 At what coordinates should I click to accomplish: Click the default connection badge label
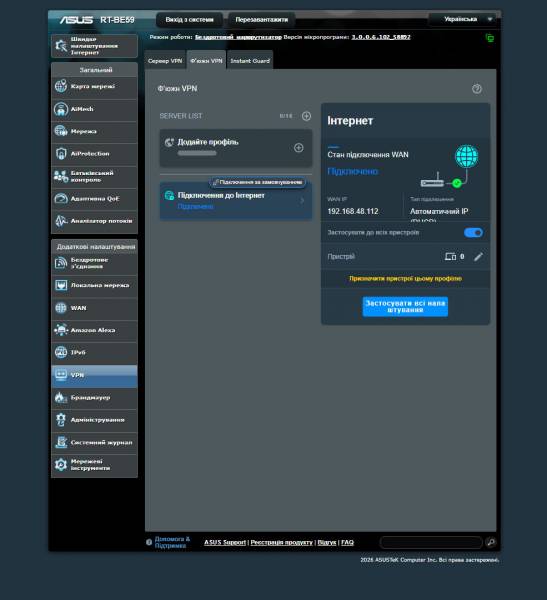258,182
